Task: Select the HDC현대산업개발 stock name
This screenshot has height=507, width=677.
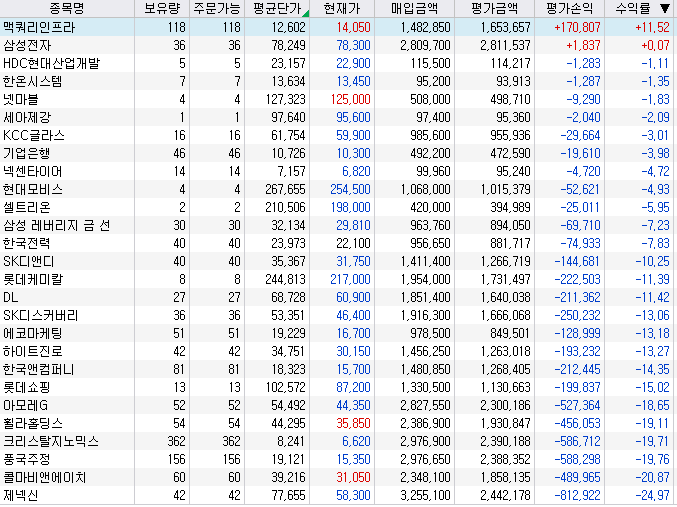Action: 51,63
